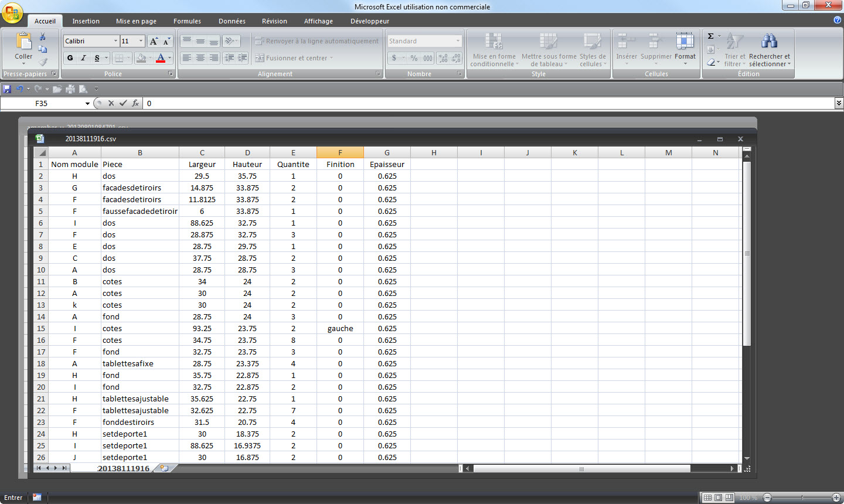Switch to the Formules ribbon tab
This screenshot has height=504, width=844.
187,21
